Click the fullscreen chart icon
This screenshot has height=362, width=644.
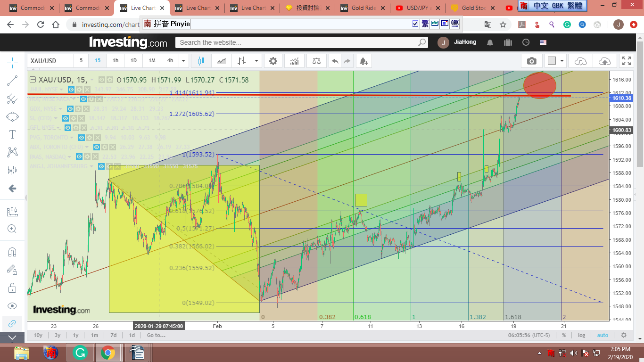click(x=626, y=61)
